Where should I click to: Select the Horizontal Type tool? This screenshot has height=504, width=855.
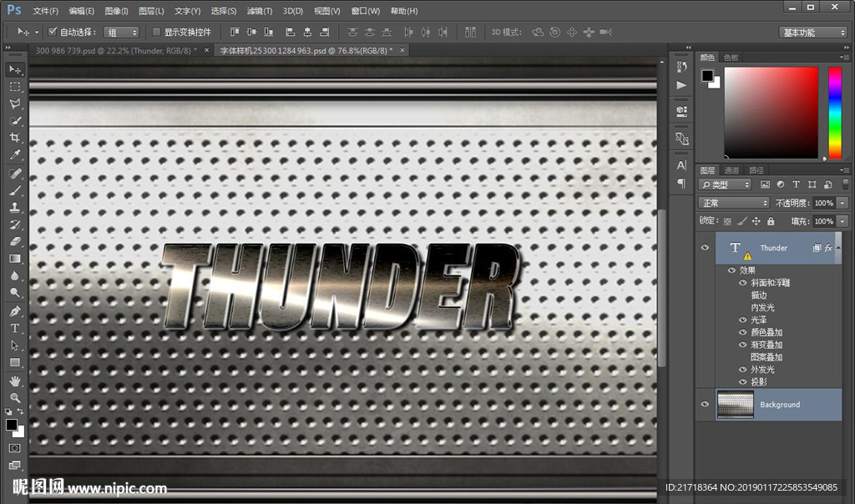coord(15,328)
